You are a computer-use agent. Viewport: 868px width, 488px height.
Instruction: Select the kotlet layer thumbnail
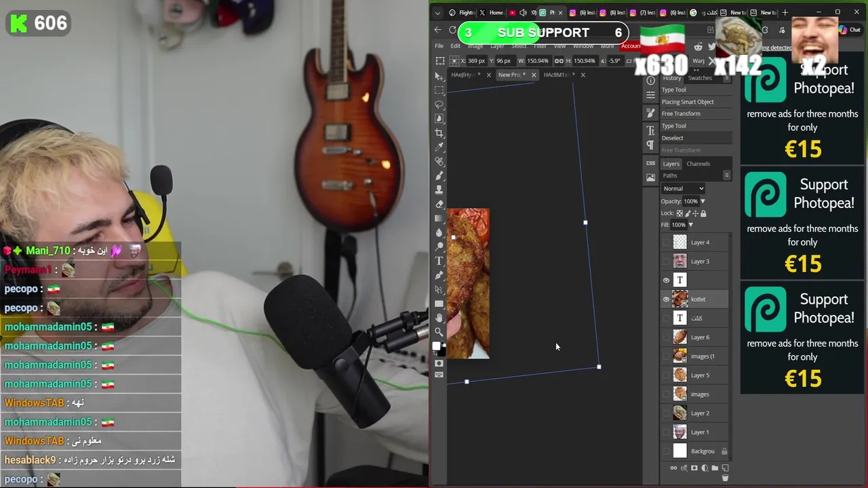pos(680,299)
